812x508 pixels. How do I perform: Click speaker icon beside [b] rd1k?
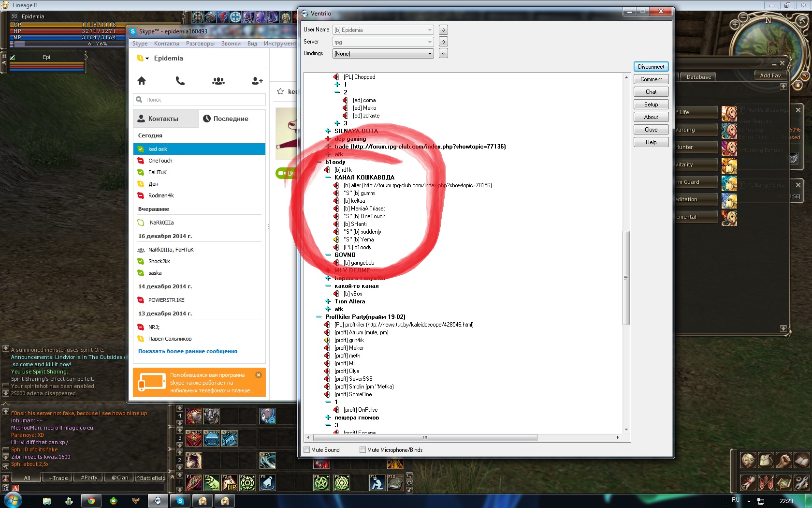coord(327,170)
